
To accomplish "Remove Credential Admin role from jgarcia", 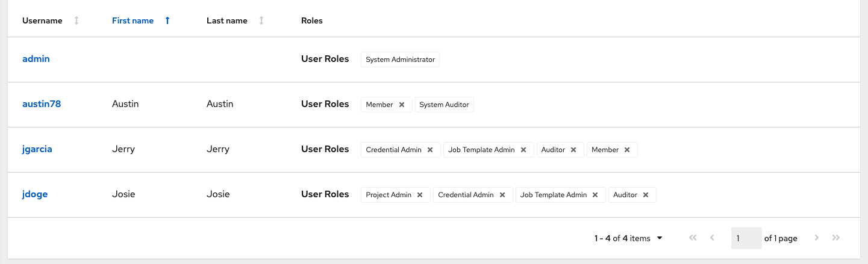I will pyautogui.click(x=430, y=150).
